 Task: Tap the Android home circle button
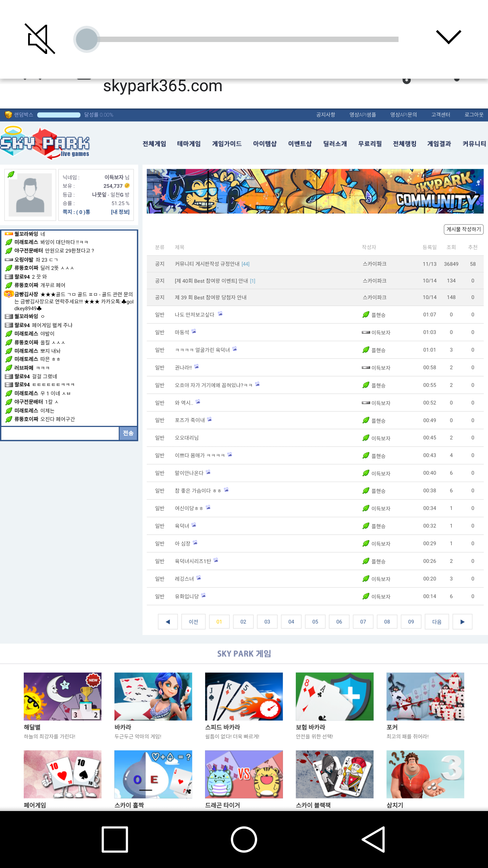coord(244,840)
